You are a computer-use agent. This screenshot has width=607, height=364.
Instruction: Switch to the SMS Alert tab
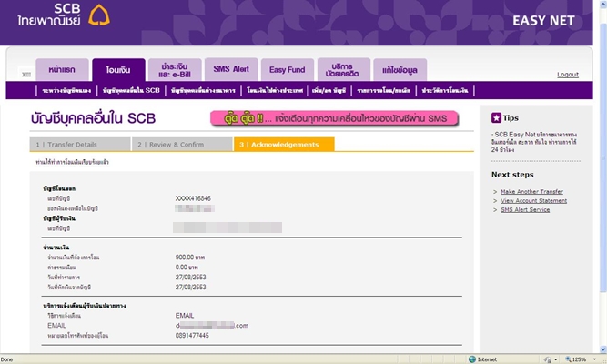point(231,69)
